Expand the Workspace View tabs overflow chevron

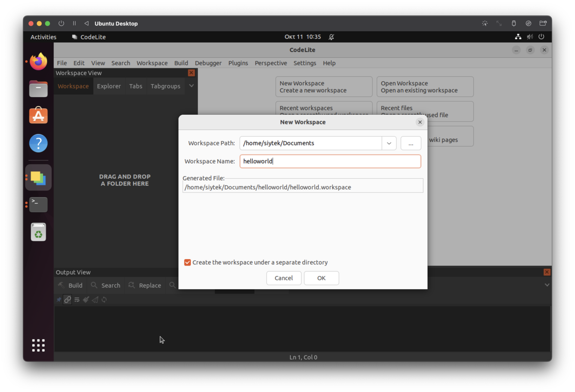coord(191,86)
